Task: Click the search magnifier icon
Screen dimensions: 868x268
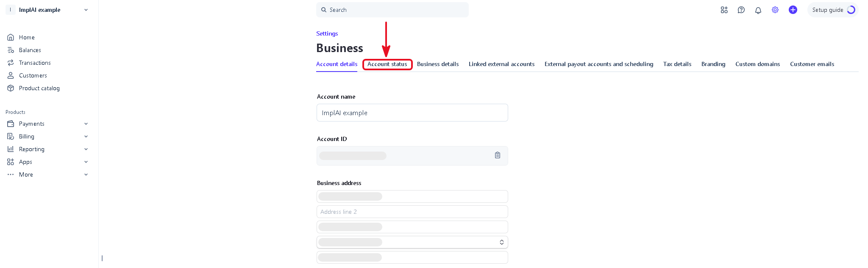Action: click(324, 10)
